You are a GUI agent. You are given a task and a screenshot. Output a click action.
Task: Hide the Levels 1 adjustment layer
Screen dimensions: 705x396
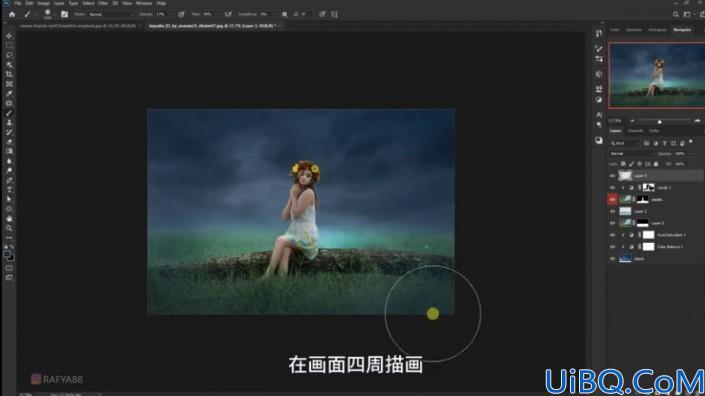612,187
